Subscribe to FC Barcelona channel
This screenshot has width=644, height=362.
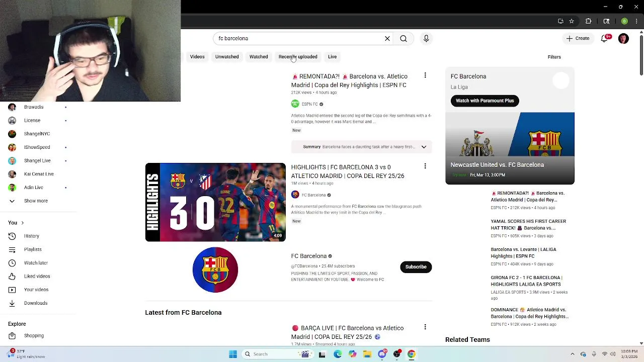click(x=416, y=267)
